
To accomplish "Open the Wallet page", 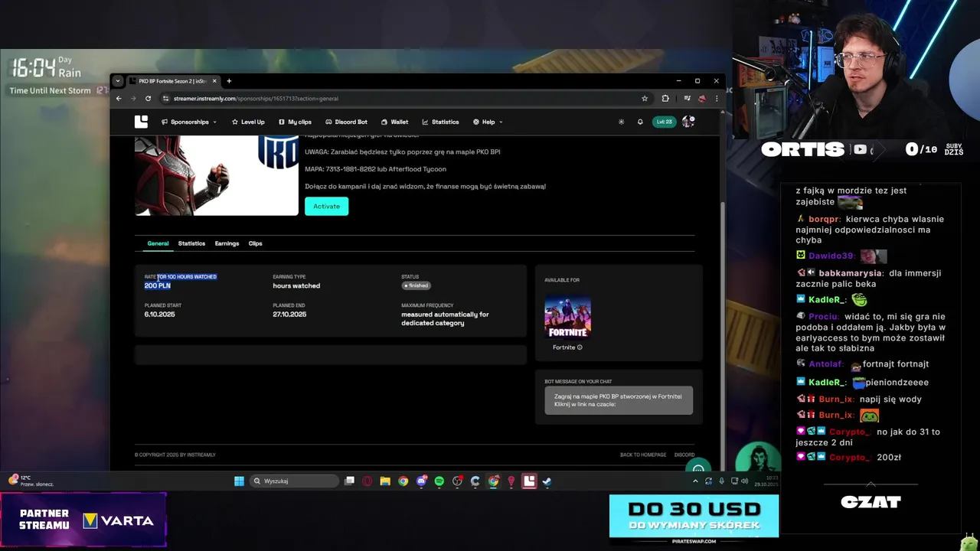I will pos(394,122).
